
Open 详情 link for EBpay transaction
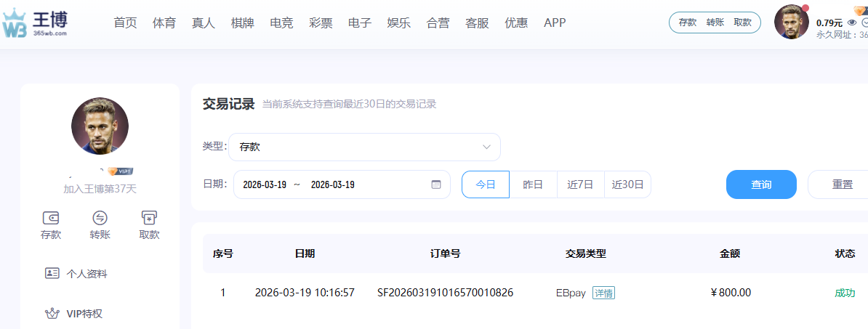[603, 293]
